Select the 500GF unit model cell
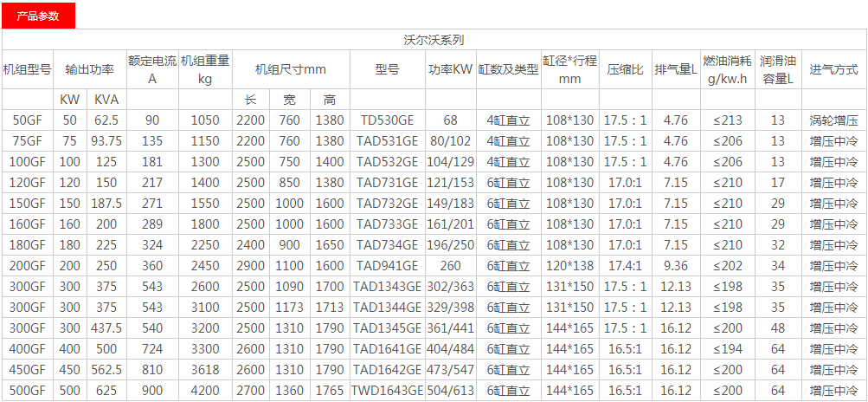This screenshot has width=868, height=402. pos(27,392)
